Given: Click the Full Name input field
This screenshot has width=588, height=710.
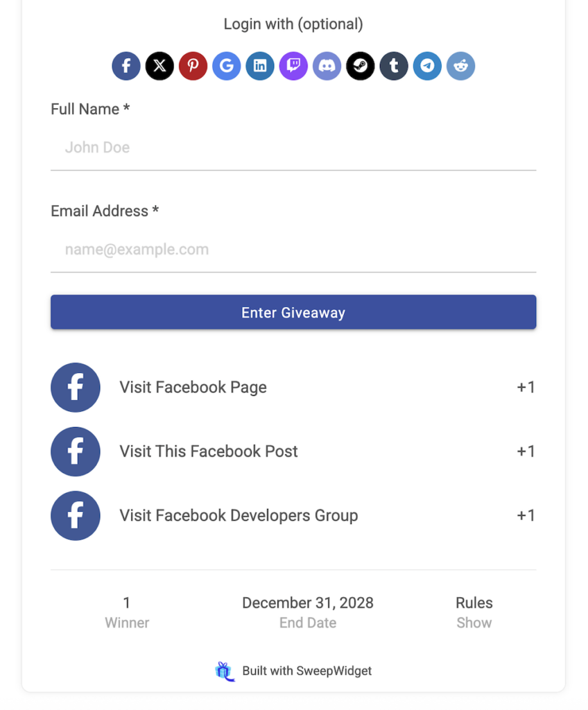Looking at the screenshot, I should [x=293, y=148].
